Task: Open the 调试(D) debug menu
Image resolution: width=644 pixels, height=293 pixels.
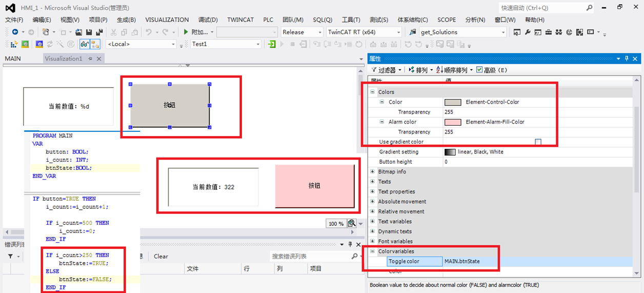Action: (208, 19)
